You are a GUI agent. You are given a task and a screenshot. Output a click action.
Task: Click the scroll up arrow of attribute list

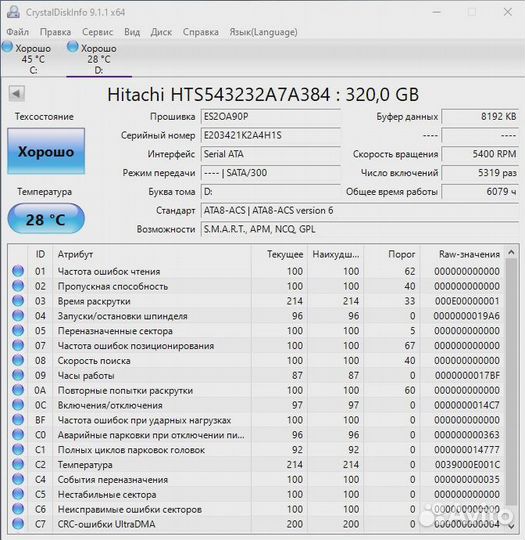coord(512,253)
